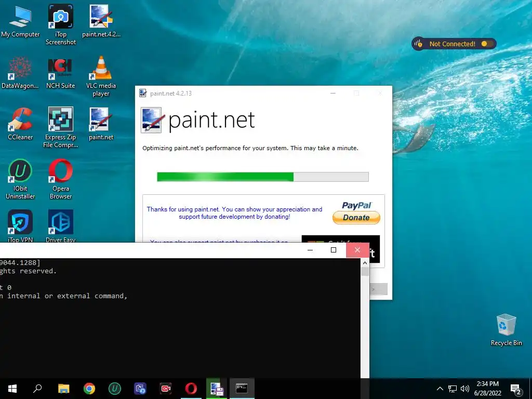Select the VLC media player desktop icon

[x=101, y=76]
